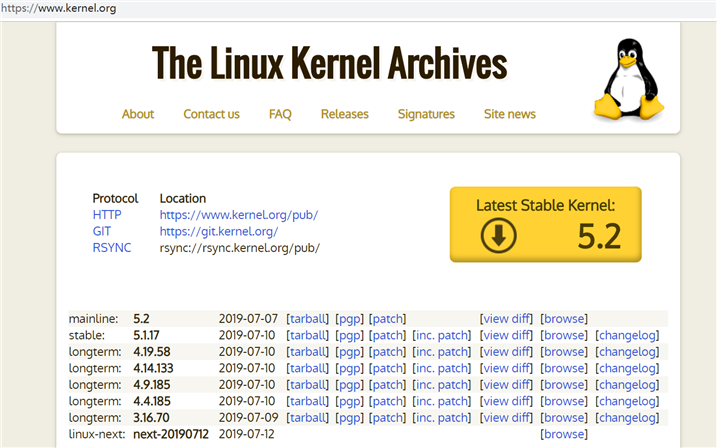Open pgp signature for stable 5.1.17
The image size is (717, 448).
tap(349, 335)
